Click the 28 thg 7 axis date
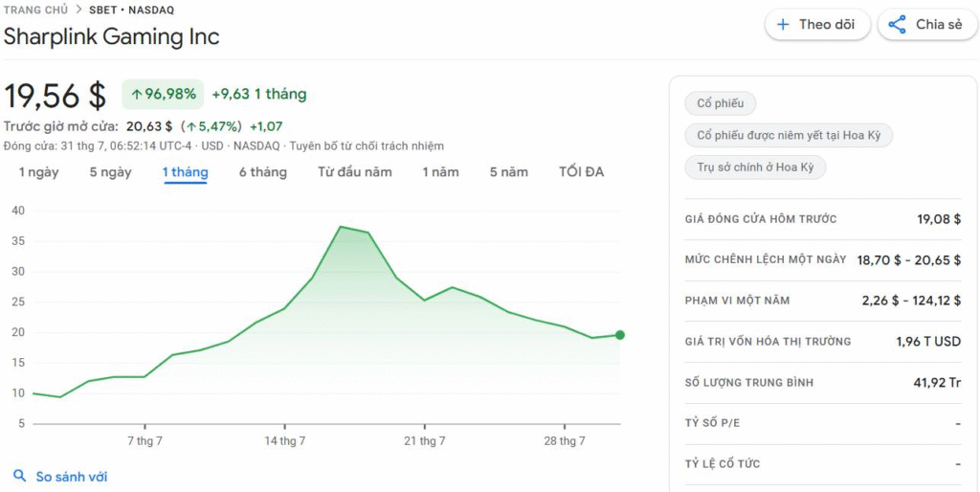Image resolution: width=980 pixels, height=492 pixels. [x=565, y=441]
